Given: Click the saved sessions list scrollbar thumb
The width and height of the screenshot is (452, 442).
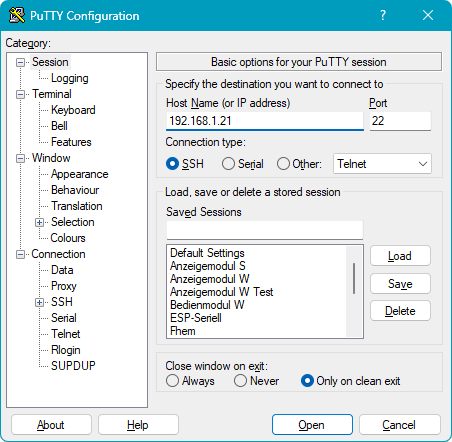Looking at the screenshot, I should tap(354, 278).
